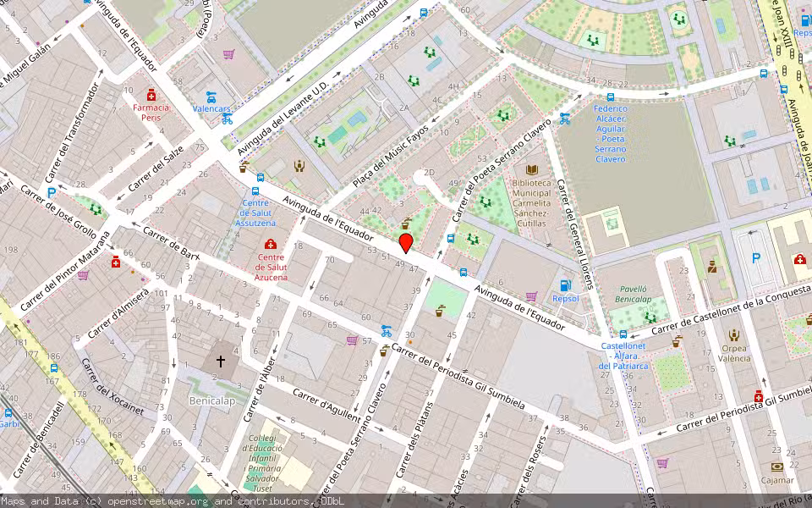Select the Carrer de Benicadell street label

click(x=39, y=439)
